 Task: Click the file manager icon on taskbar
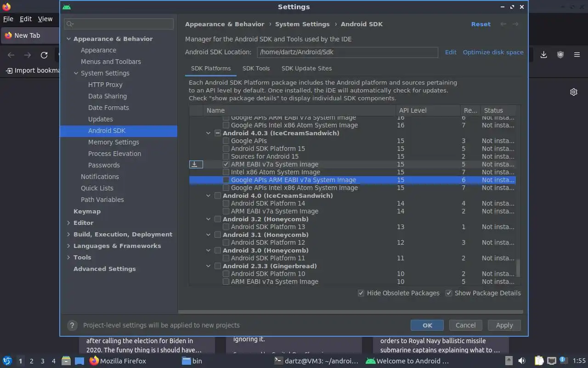coord(66,361)
